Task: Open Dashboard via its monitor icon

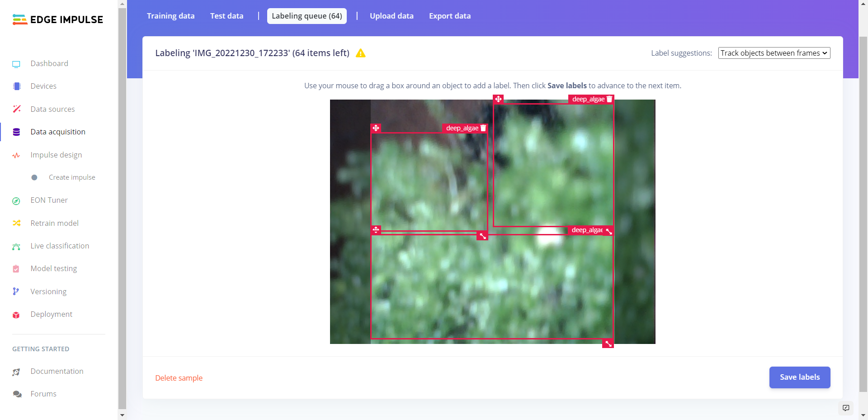Action: coord(16,64)
